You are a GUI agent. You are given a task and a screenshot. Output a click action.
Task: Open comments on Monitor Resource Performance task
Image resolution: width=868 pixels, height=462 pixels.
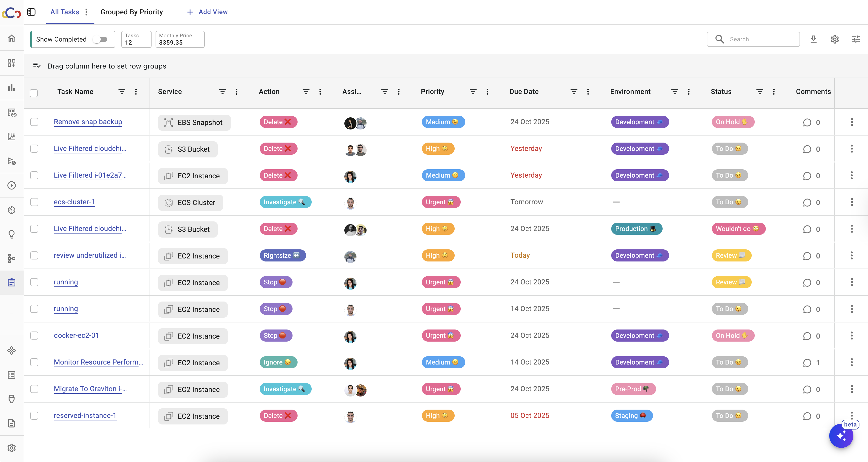[807, 363]
